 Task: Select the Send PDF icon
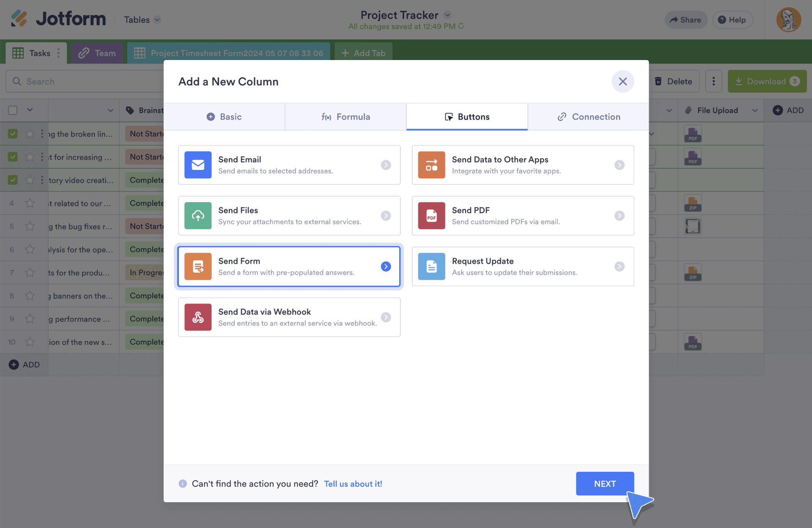[x=431, y=216]
